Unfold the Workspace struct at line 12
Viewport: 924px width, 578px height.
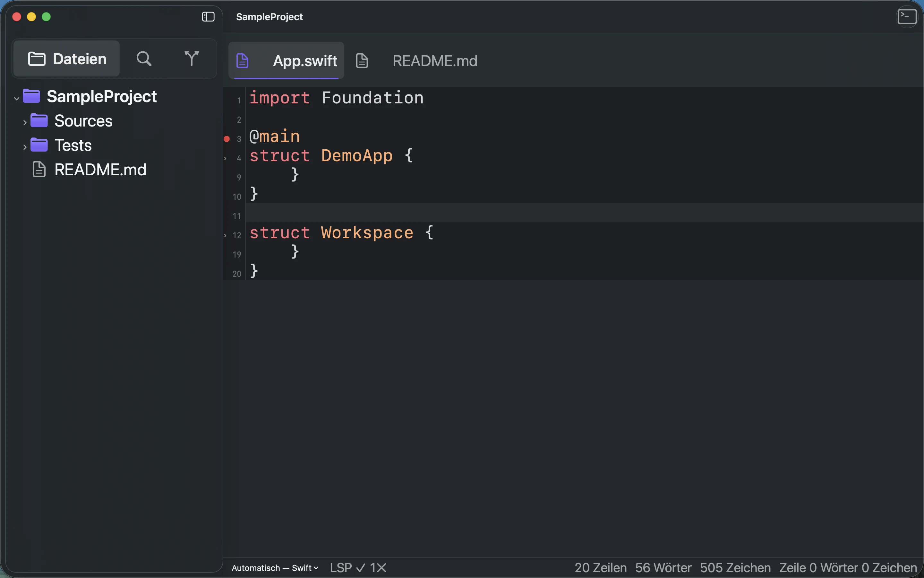click(x=225, y=235)
